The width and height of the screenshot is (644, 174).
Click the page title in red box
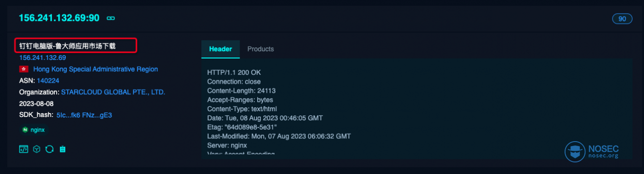click(71, 46)
